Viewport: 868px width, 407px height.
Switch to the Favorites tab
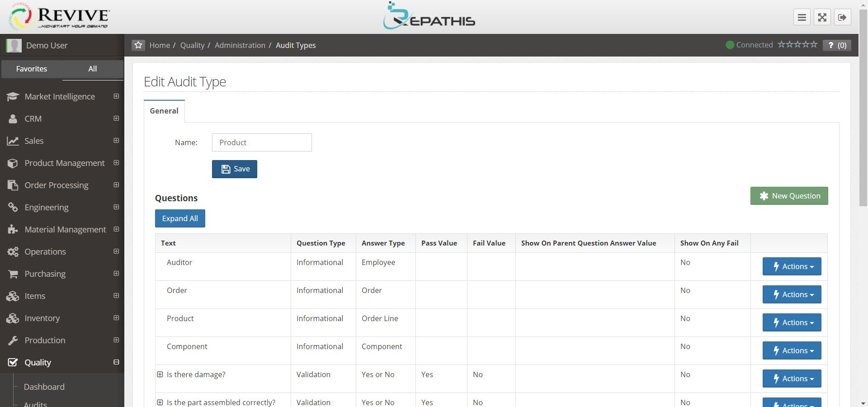click(x=32, y=69)
